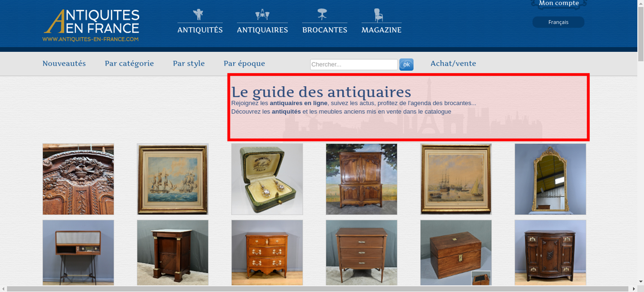Click the scroll-left arrow of horizontal scrollbar
This screenshot has height=292, width=644.
pos(3,289)
